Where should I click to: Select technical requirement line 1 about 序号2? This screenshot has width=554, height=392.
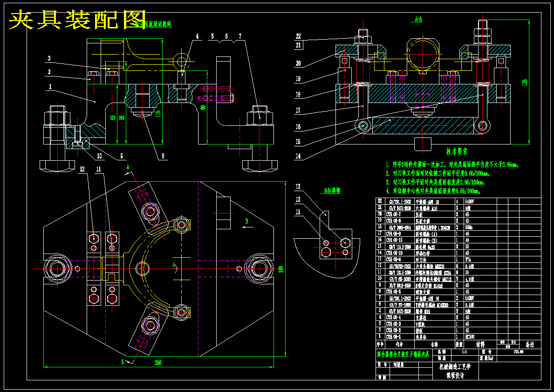coord(453,165)
